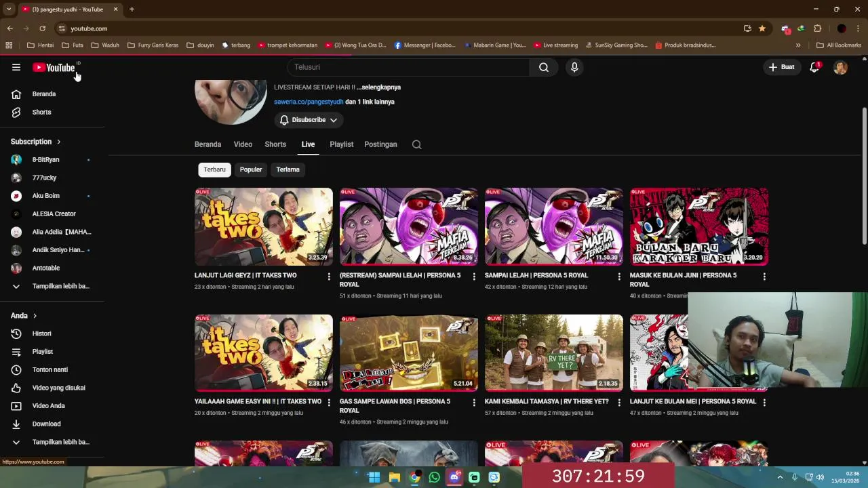Open options for (RESTREAM) SAMPAI LELAH video

474,277
